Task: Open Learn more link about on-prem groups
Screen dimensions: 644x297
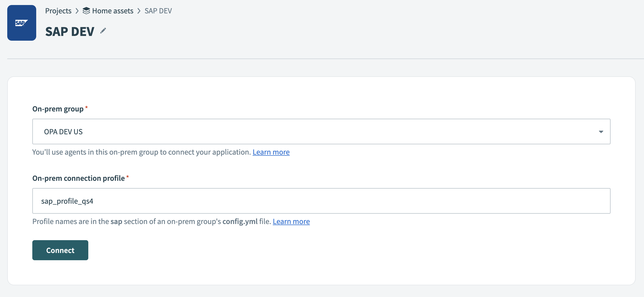Action: (271, 152)
